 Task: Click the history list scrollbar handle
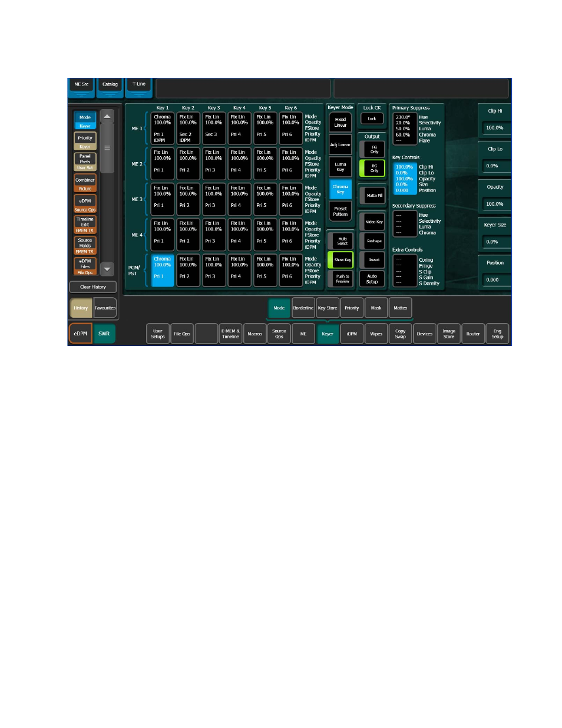(107, 148)
